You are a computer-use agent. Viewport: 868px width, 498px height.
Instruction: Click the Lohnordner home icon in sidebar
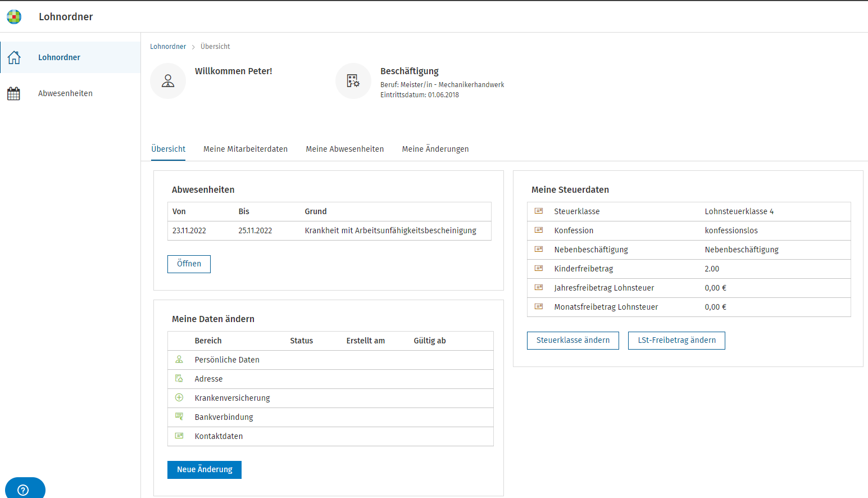14,57
